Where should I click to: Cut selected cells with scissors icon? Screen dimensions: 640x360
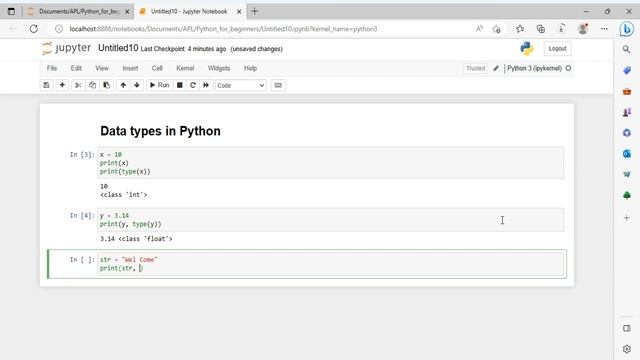pos(78,85)
